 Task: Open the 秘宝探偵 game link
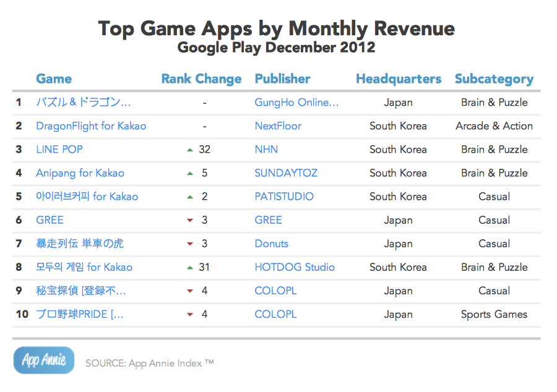(x=81, y=291)
